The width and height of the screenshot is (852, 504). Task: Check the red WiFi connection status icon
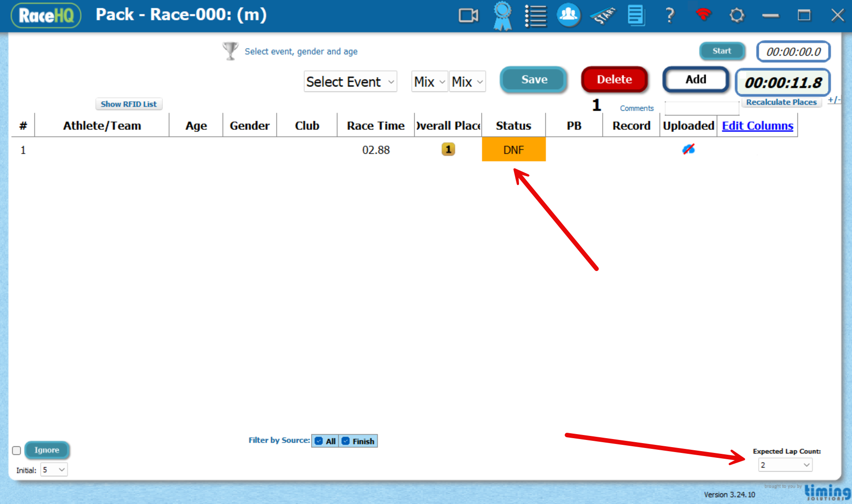click(x=702, y=15)
